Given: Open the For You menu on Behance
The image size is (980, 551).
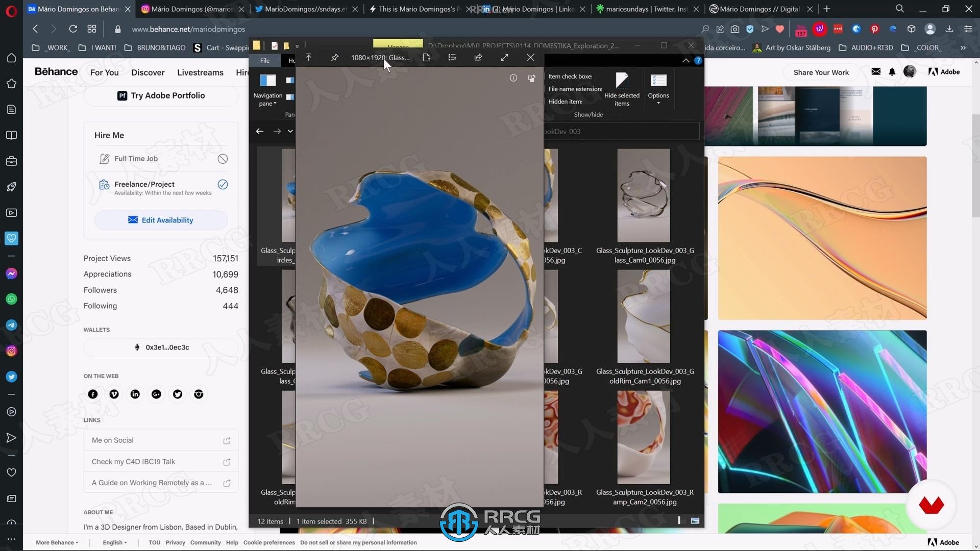Looking at the screenshot, I should click(x=104, y=72).
